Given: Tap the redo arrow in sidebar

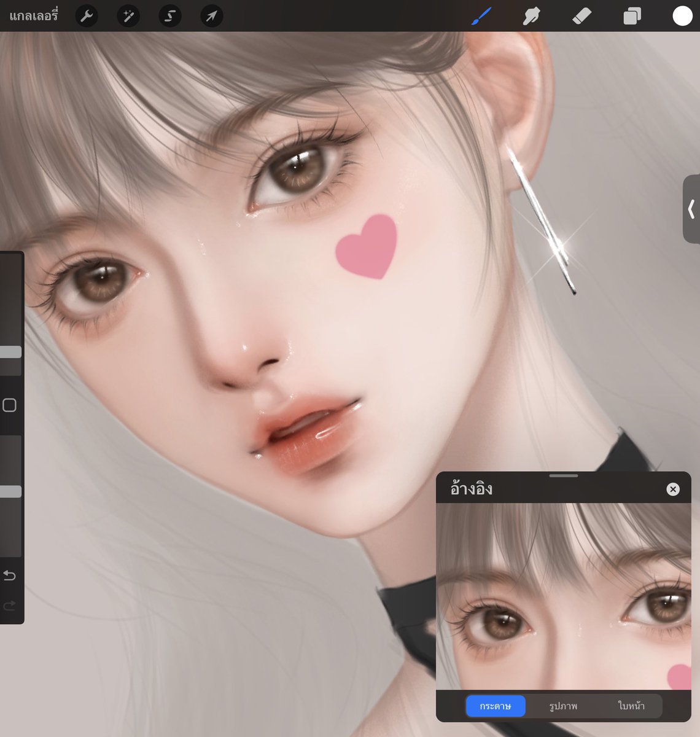Looking at the screenshot, I should 10,605.
